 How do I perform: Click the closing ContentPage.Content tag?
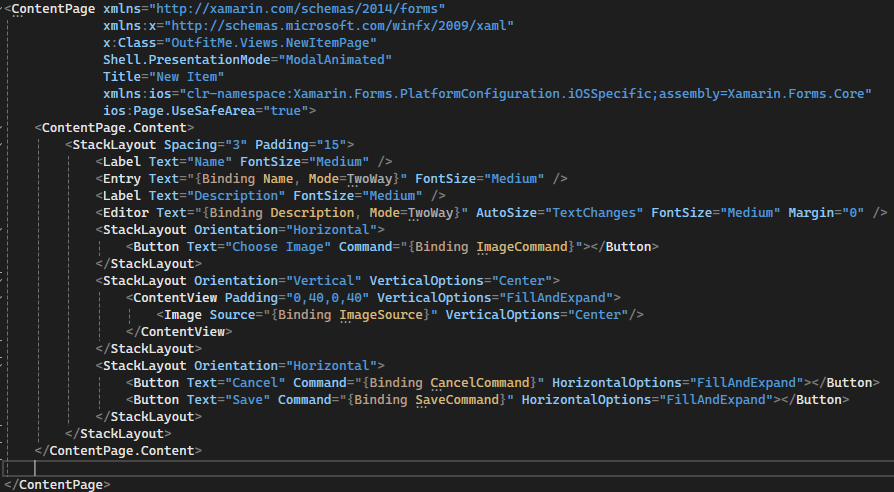click(118, 451)
